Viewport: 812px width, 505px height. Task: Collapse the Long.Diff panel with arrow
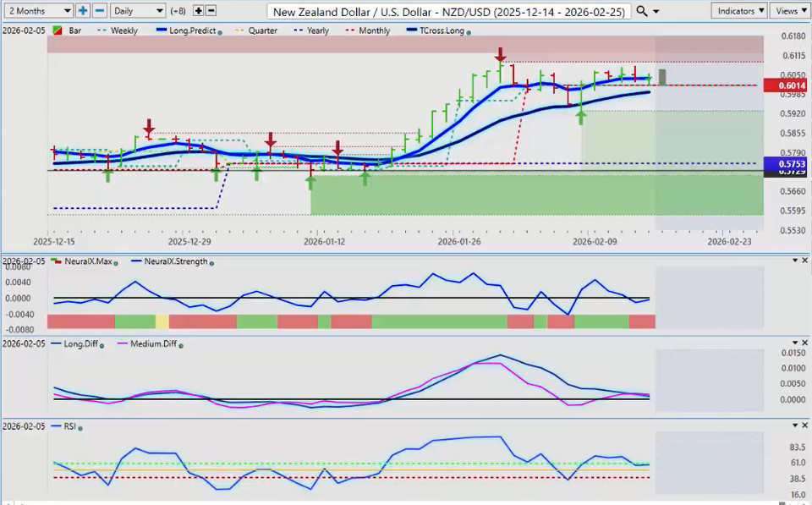click(x=794, y=343)
